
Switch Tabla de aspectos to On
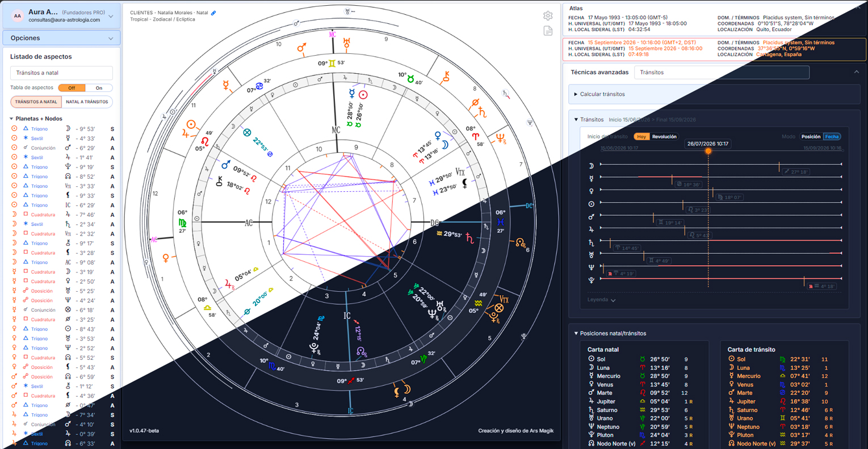(x=99, y=88)
